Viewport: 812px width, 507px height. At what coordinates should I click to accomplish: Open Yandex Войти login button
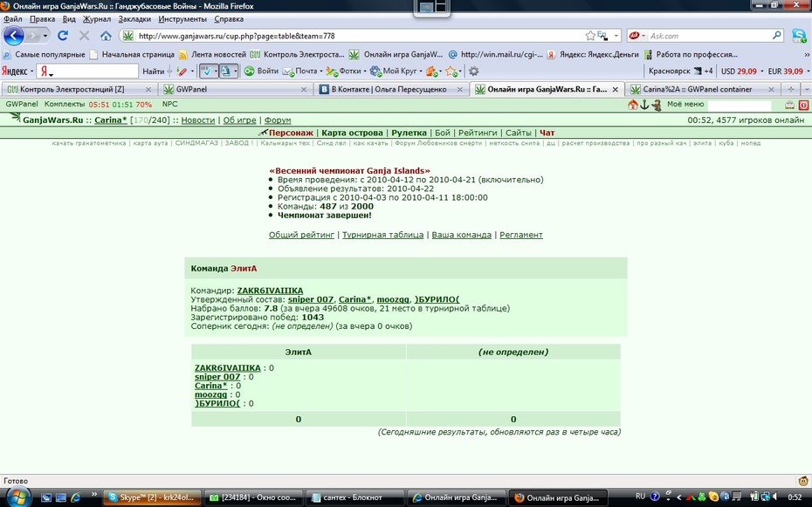pos(262,71)
